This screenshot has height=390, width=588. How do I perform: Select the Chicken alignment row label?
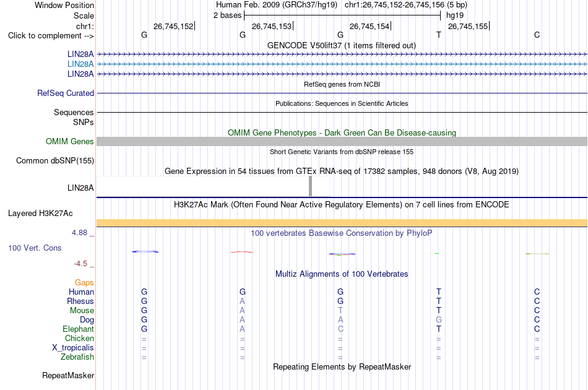point(79,338)
